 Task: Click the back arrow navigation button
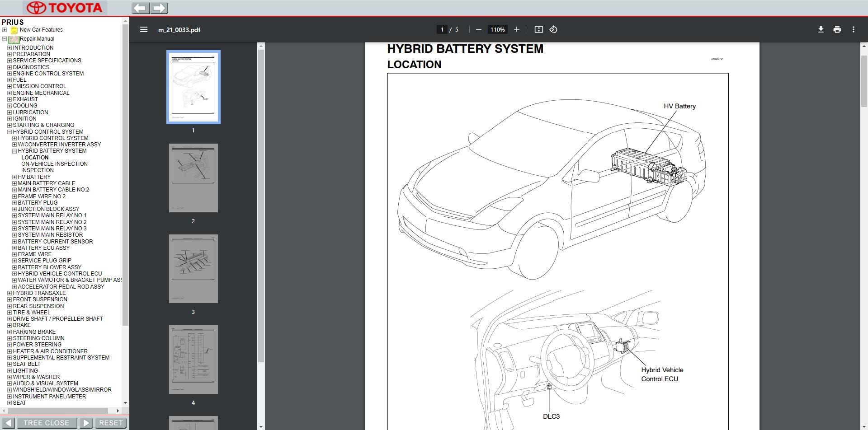tap(141, 8)
